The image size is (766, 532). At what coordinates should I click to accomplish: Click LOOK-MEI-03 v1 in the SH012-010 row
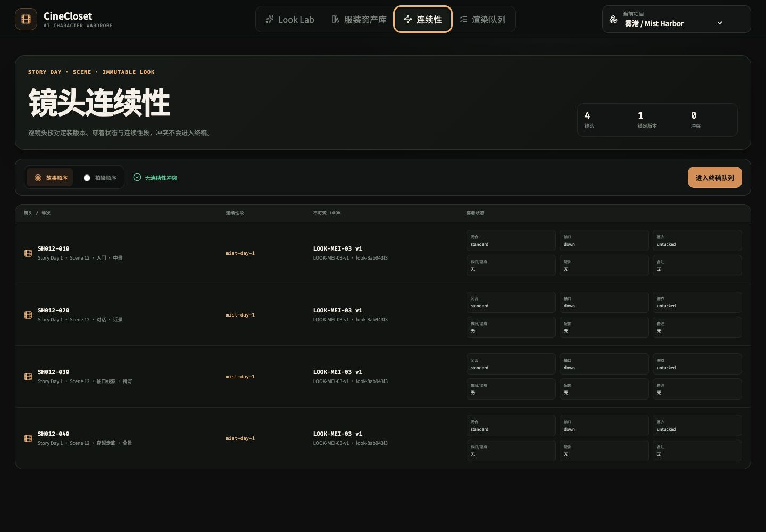pos(338,248)
